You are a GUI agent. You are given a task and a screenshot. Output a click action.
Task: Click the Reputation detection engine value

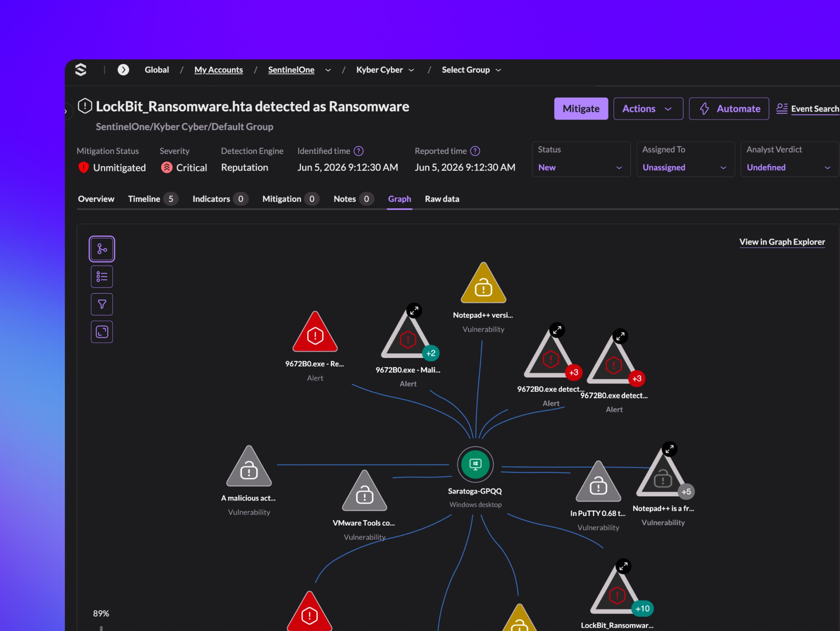coord(244,167)
